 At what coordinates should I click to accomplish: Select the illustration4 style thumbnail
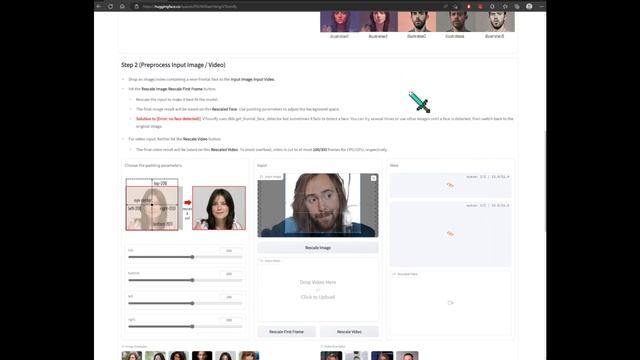point(455,22)
